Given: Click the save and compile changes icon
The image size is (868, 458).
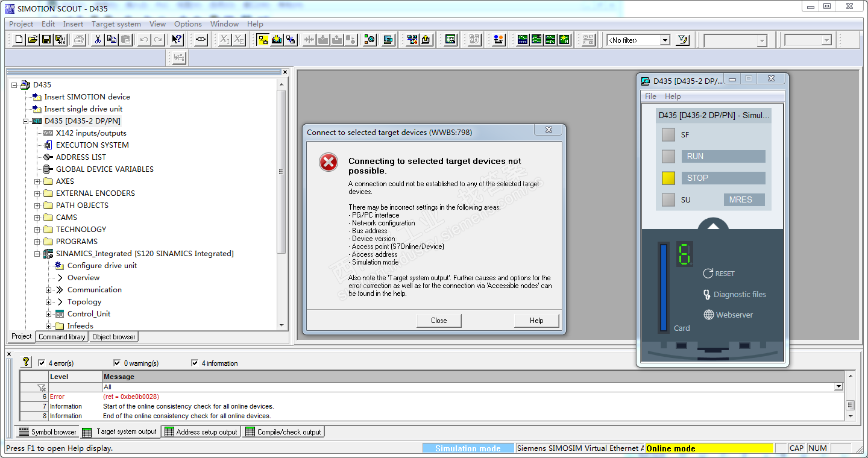Looking at the screenshot, I should pyautogui.click(x=60, y=40).
